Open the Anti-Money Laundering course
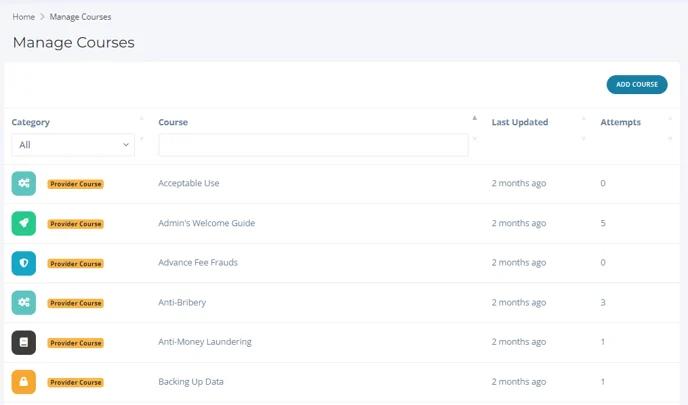This screenshot has height=405, width=688. 205,342
